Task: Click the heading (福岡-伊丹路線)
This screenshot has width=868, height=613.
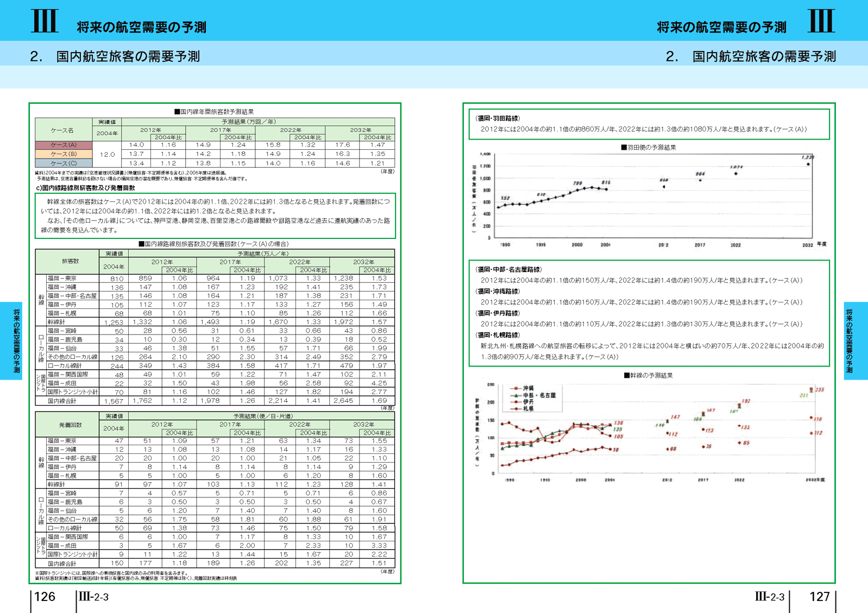Action: point(498,313)
